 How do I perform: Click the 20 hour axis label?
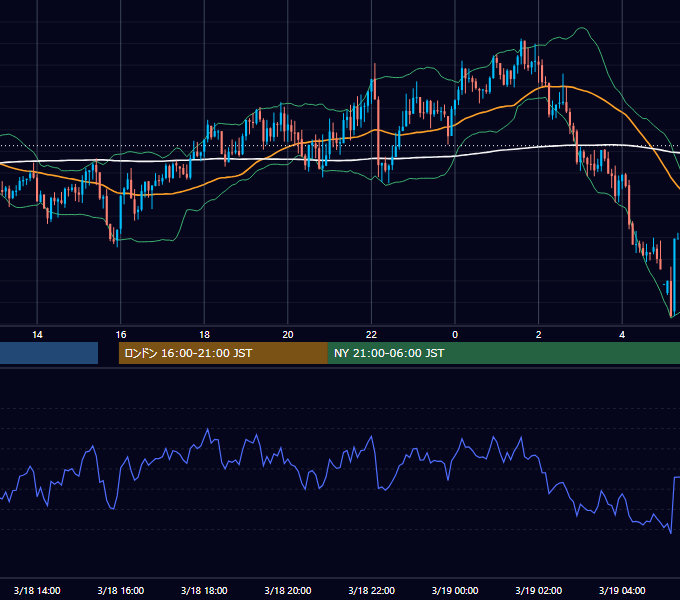tap(288, 335)
